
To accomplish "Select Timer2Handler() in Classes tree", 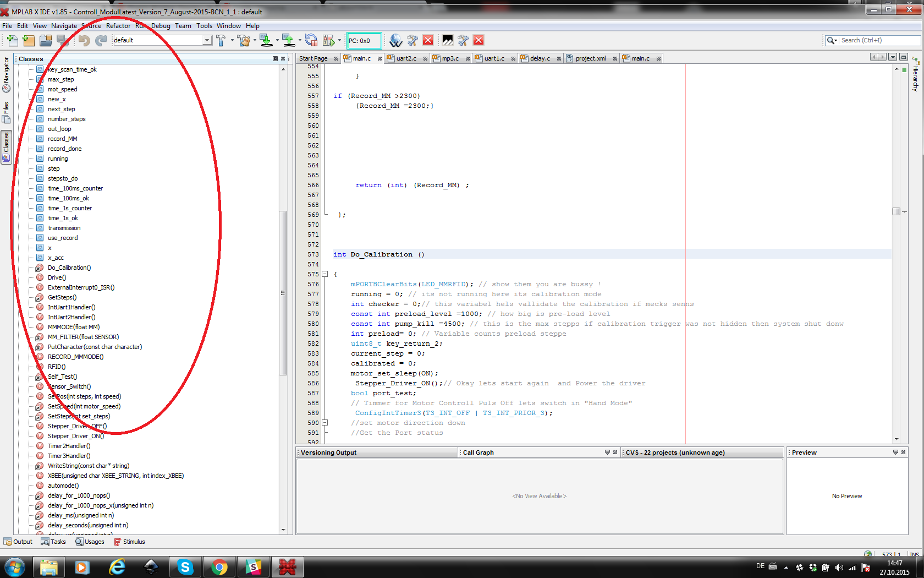I will point(69,446).
